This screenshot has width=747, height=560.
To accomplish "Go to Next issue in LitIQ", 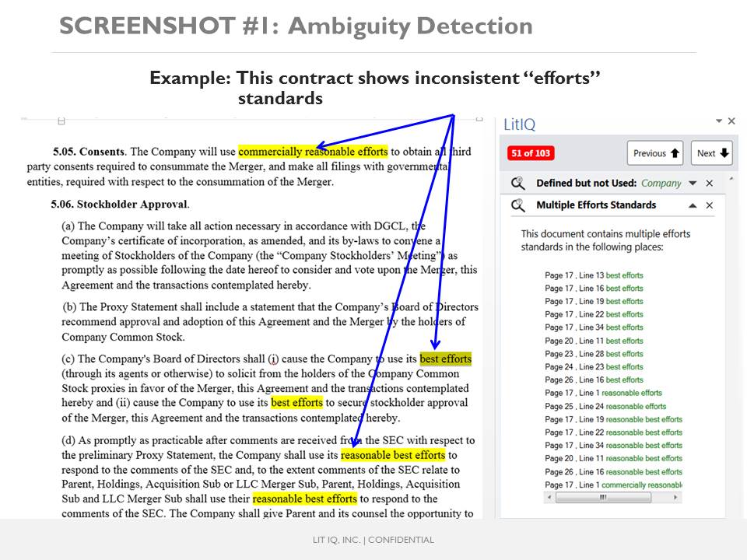I will pos(712,153).
